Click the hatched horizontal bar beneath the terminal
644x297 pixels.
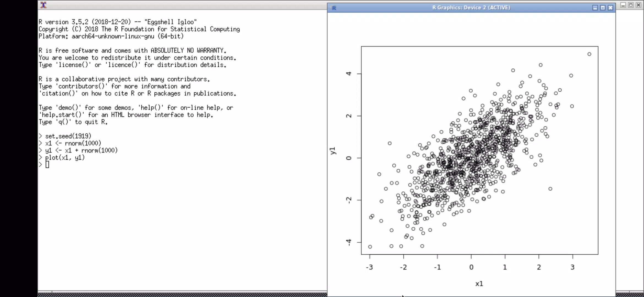pos(182,295)
